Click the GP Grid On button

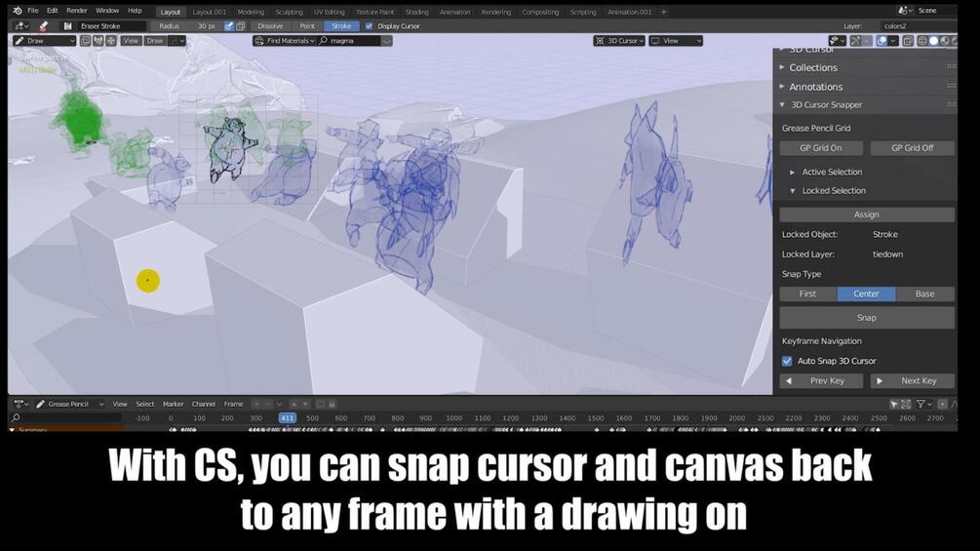tap(821, 148)
